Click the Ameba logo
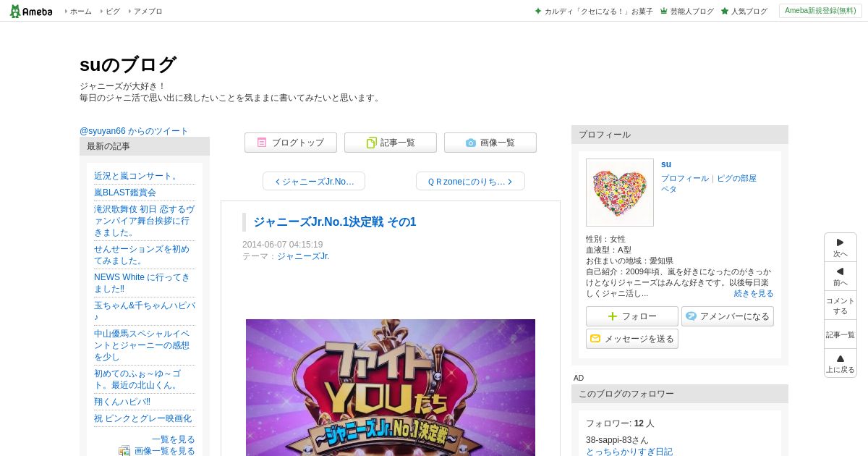This screenshot has height=456, width=868. [31, 11]
